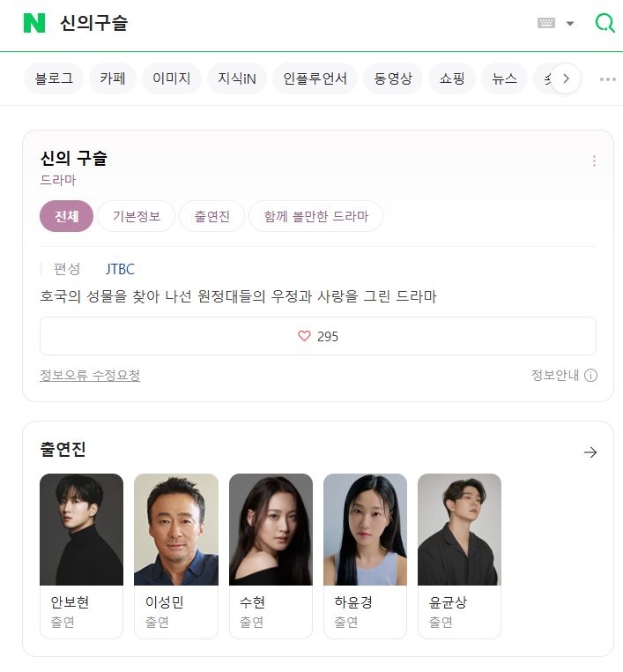
Task: Select the 함께 볼만한 드라마 chip
Action: click(316, 216)
